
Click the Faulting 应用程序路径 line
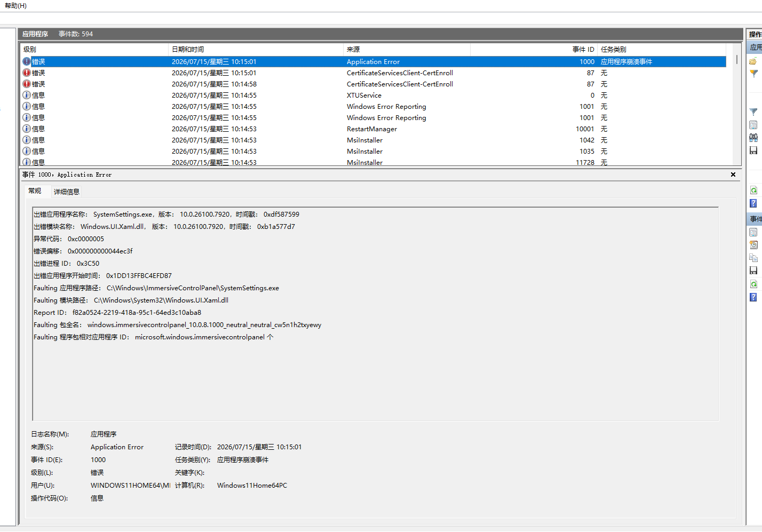click(x=156, y=288)
